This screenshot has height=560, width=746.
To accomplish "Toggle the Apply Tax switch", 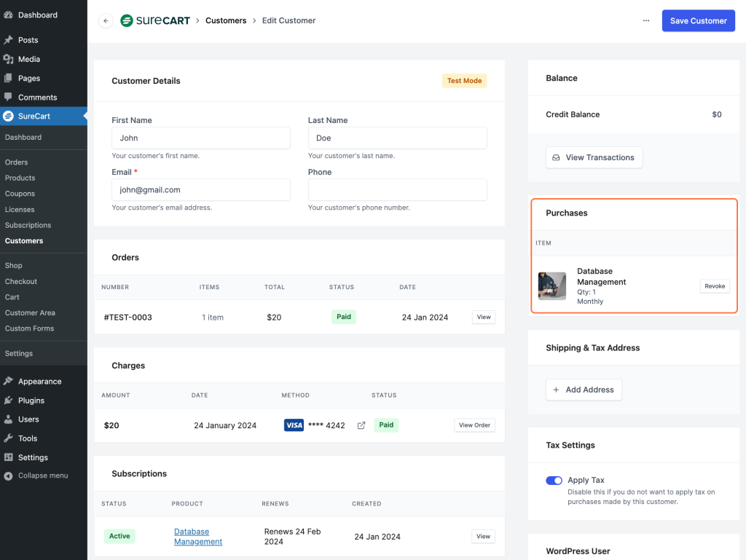I will point(554,481).
